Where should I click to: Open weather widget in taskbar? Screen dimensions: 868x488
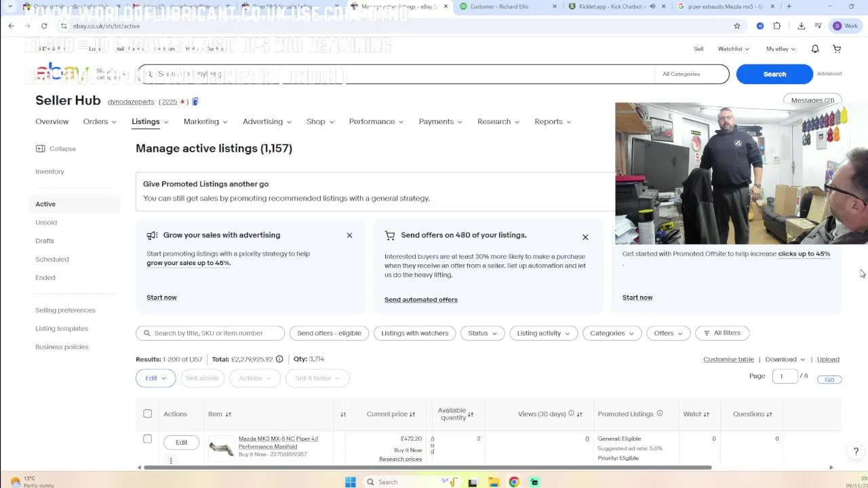pyautogui.click(x=32, y=482)
